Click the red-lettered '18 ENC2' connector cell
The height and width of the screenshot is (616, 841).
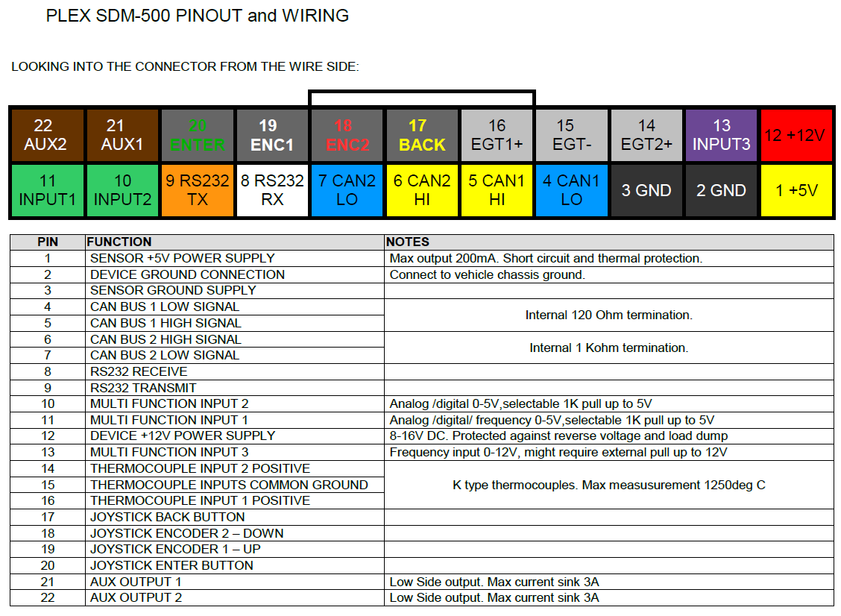(347, 135)
